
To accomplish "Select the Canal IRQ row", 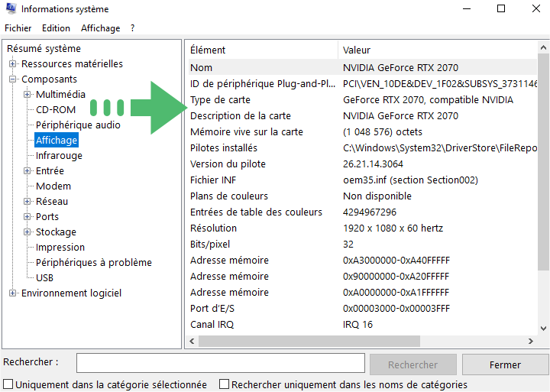I will [x=363, y=325].
